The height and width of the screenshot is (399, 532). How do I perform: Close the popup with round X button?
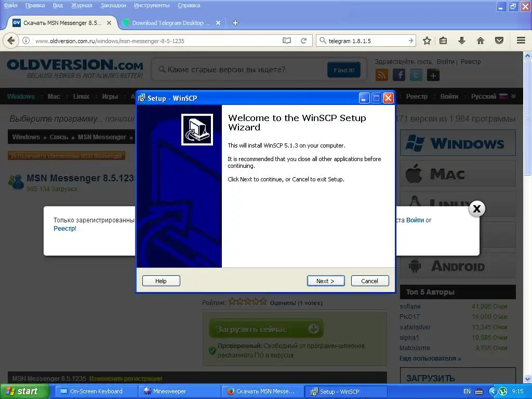click(x=477, y=209)
